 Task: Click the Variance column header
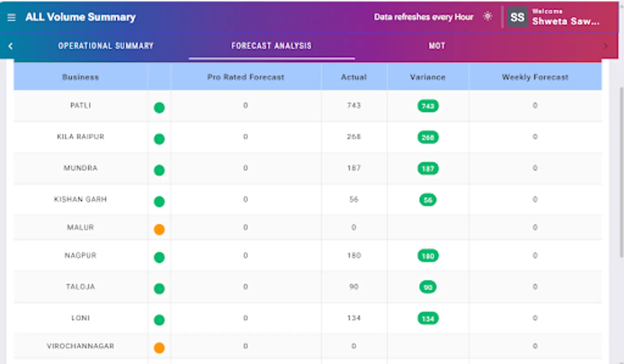click(x=428, y=77)
